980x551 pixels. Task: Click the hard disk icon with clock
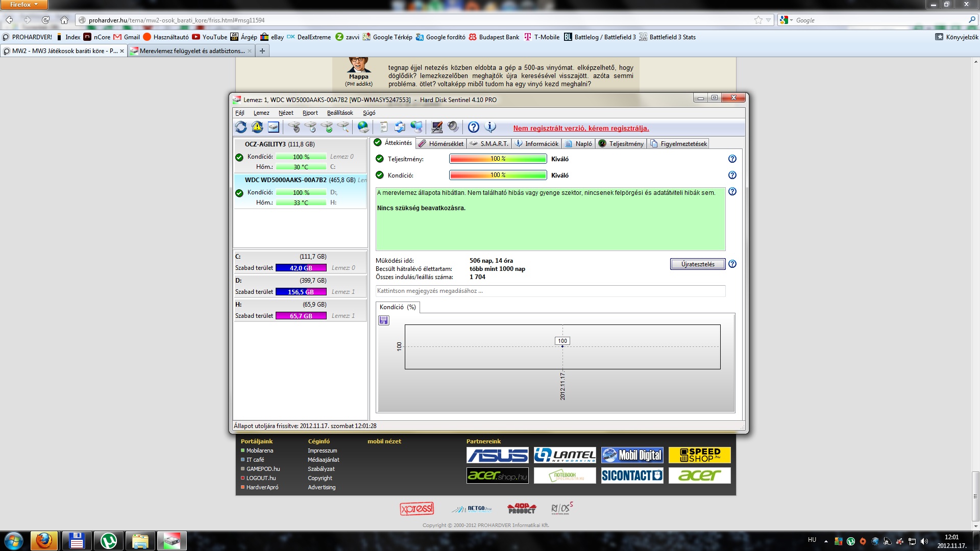(310, 127)
